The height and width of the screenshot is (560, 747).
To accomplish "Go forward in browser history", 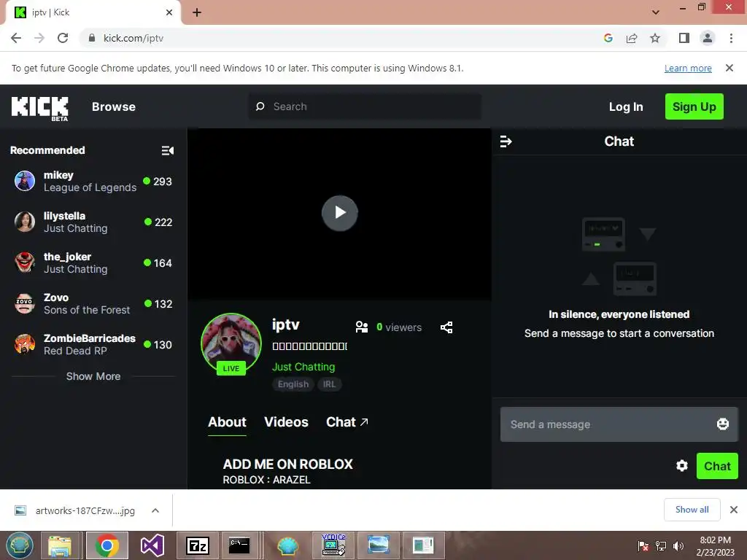I will coord(39,38).
